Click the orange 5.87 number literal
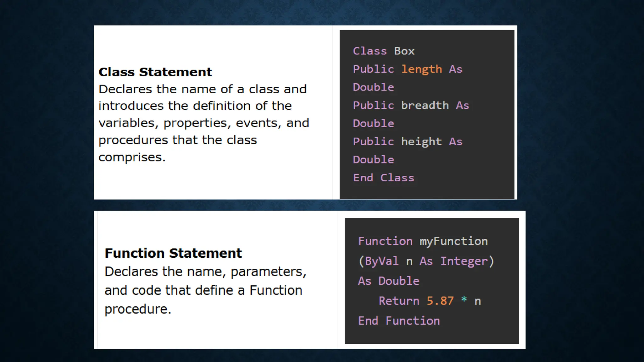644x362 pixels. [440, 301]
